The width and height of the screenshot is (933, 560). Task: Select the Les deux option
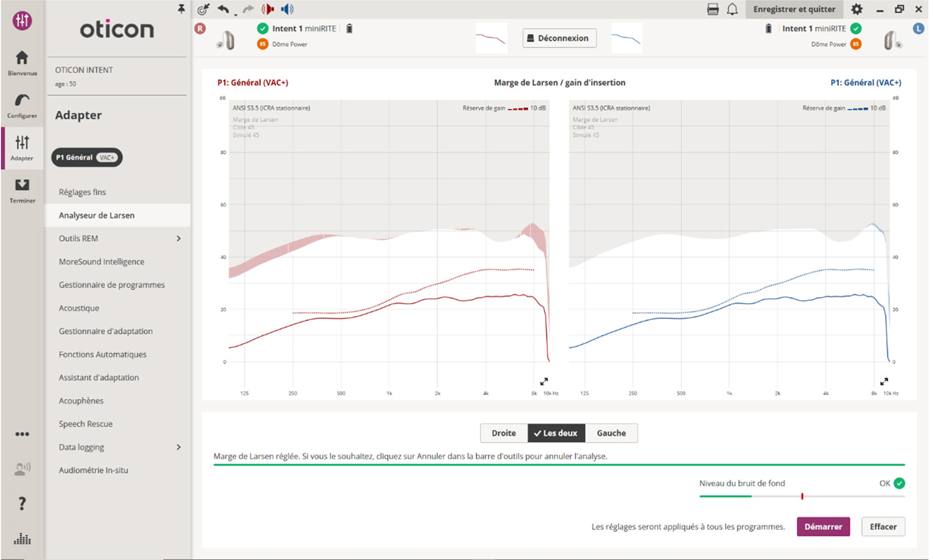tap(556, 433)
